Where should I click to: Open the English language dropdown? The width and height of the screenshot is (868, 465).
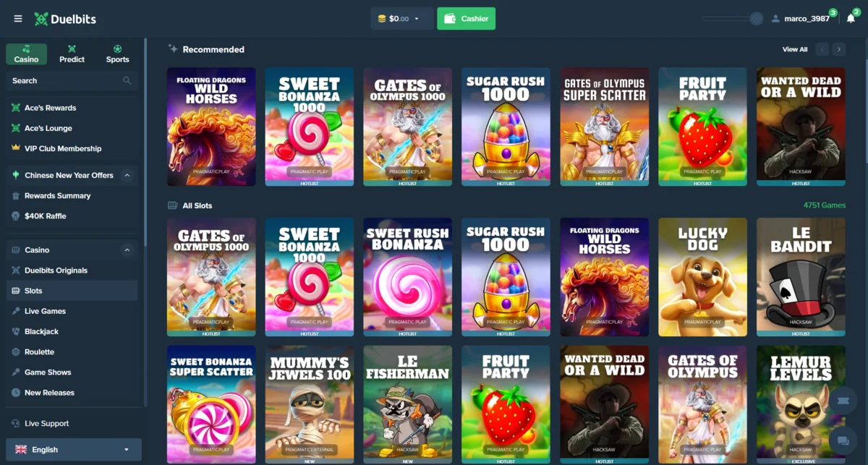(74, 449)
